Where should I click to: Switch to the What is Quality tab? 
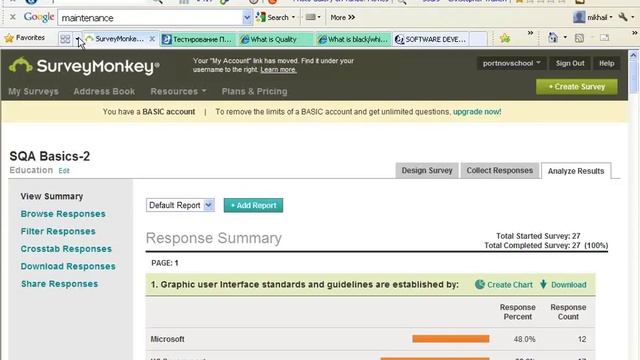(276, 39)
